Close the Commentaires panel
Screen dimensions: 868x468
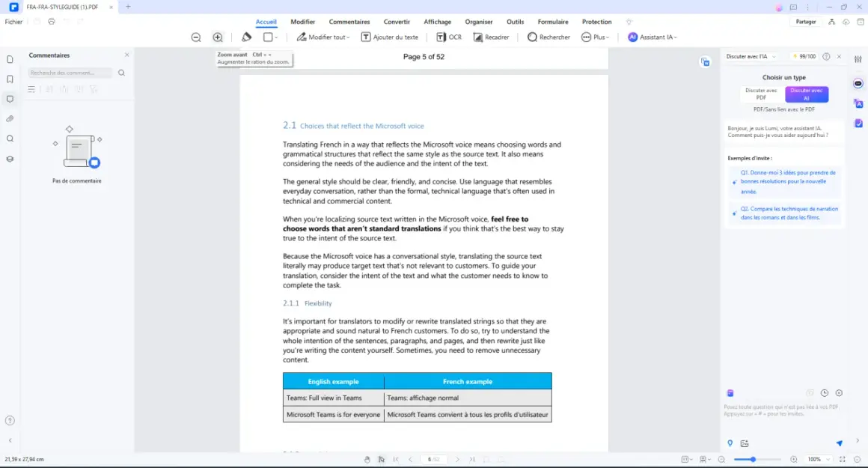coord(126,55)
